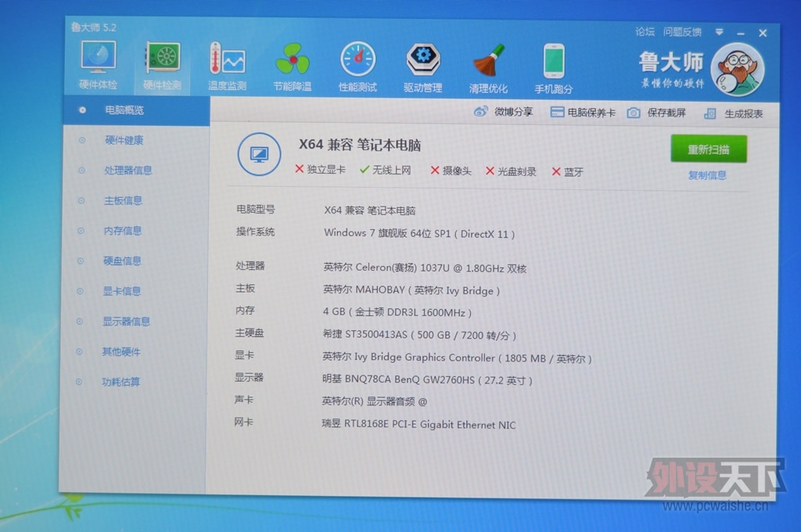This screenshot has height=532, width=801.
Task: Close the 鲁大师 window
Action: point(763,33)
